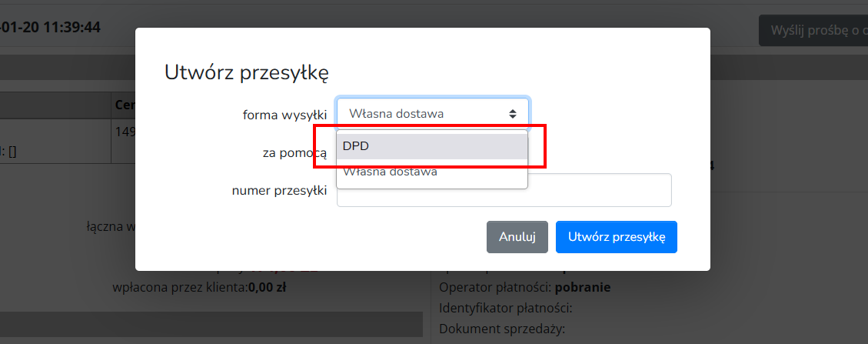Click the Dokument sprzedaży text
868x344 pixels.
coord(501,329)
